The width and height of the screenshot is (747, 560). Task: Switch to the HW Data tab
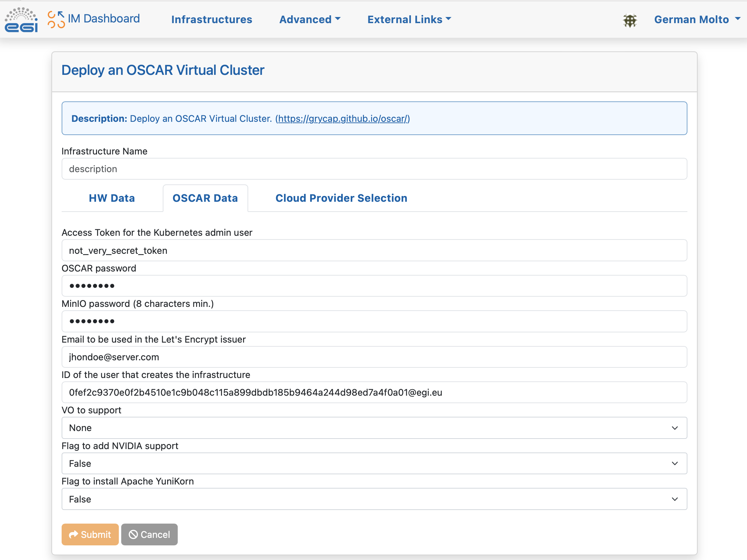coord(112,198)
